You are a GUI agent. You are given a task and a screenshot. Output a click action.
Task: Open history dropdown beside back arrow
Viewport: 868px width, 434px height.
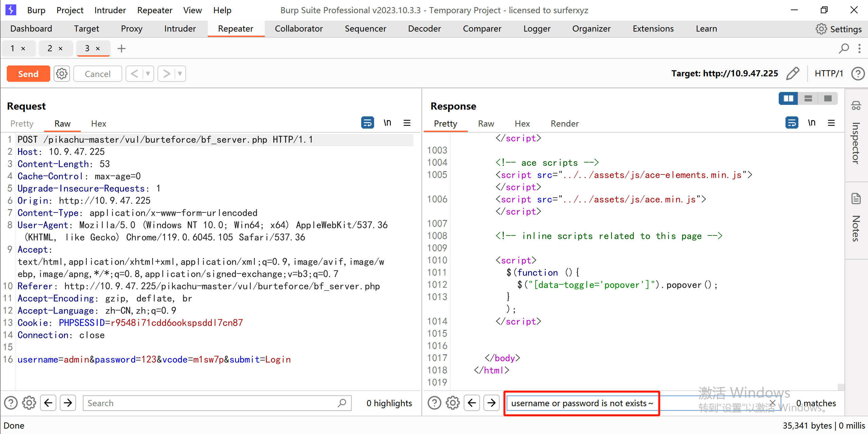coord(148,74)
